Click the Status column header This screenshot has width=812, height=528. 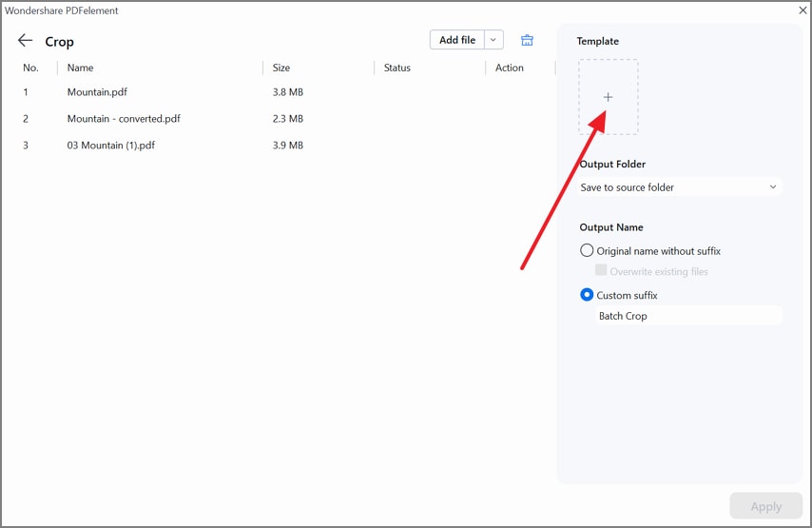coord(397,68)
